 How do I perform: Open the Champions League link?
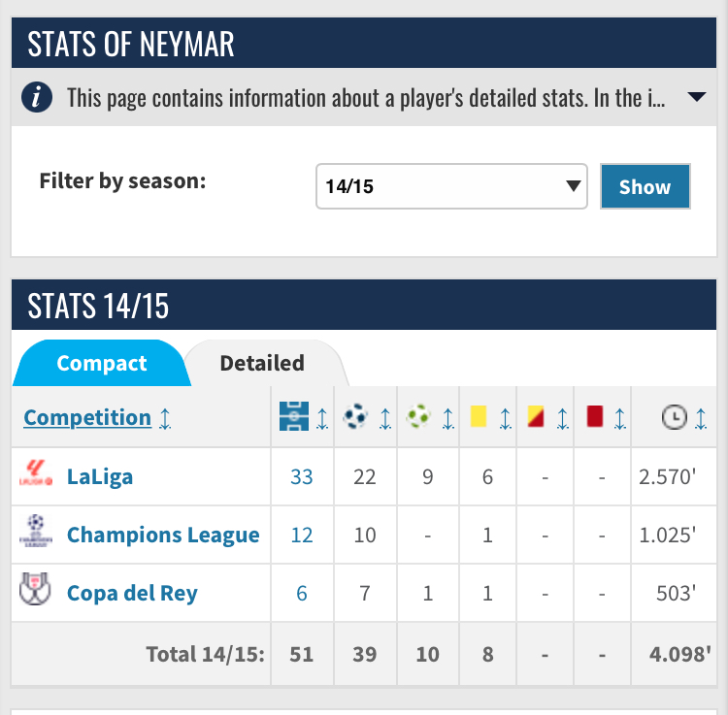pos(163,535)
